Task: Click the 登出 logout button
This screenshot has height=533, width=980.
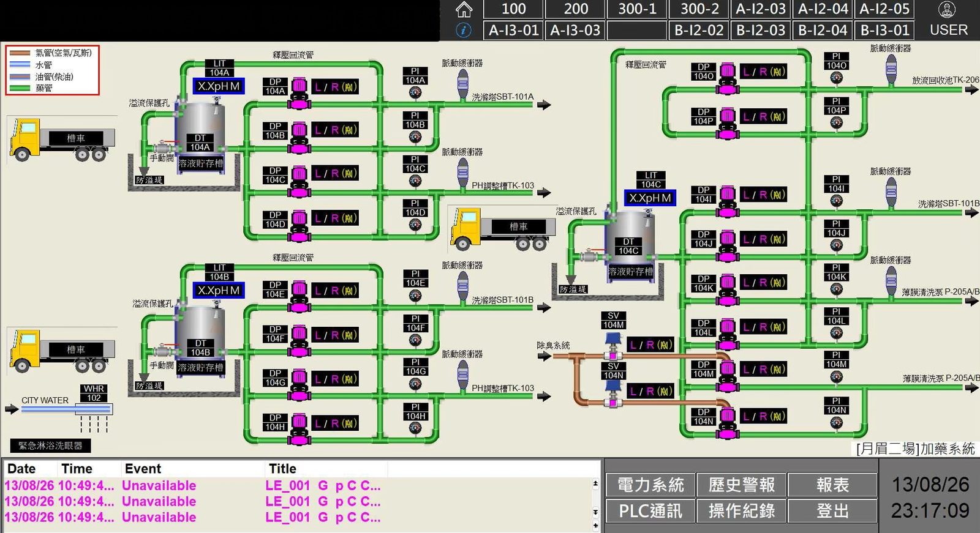Action: (x=832, y=511)
